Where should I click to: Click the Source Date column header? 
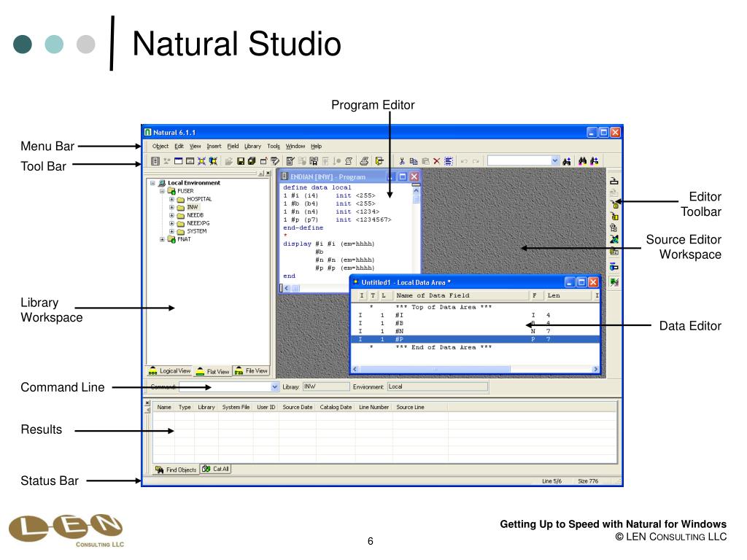(298, 407)
